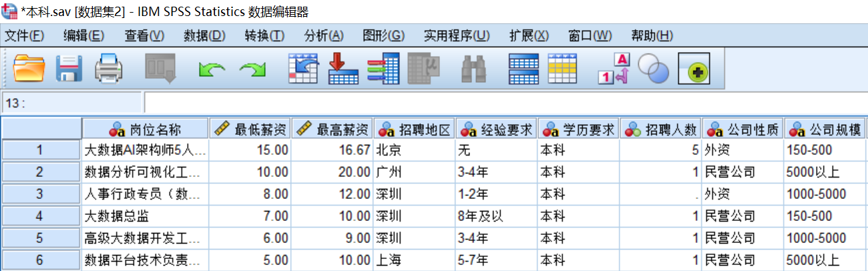
Task: Click the 数据平台技术负责 job title cell
Action: click(x=145, y=260)
